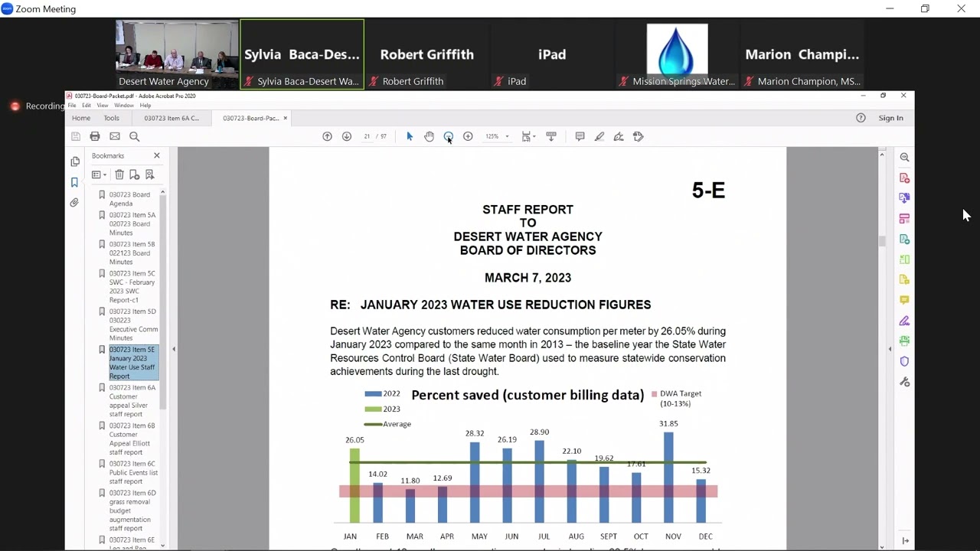Switch to the 030723 Item 6A document tab
Image resolution: width=980 pixels, height=551 pixels.
(x=171, y=118)
